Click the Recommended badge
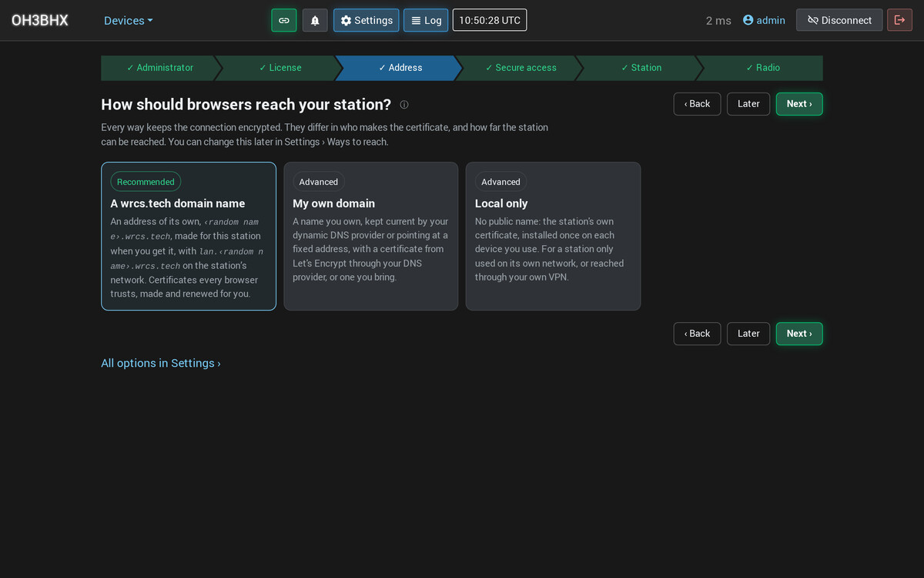The height and width of the screenshot is (578, 924). 146,182
